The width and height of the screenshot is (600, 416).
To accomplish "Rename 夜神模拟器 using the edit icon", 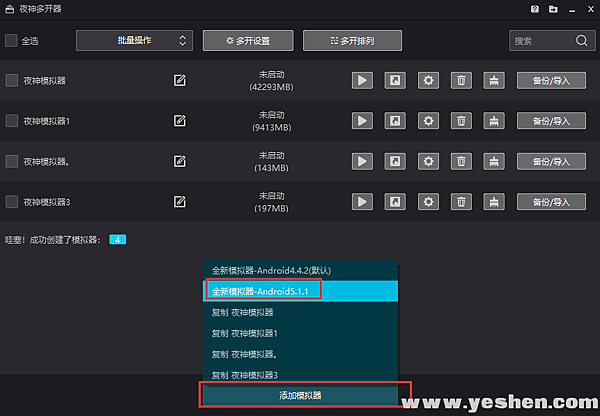I will pos(179,80).
